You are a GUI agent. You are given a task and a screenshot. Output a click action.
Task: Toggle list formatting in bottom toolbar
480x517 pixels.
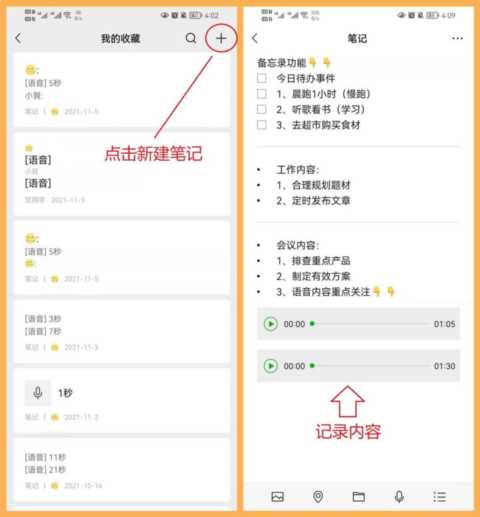click(x=440, y=497)
